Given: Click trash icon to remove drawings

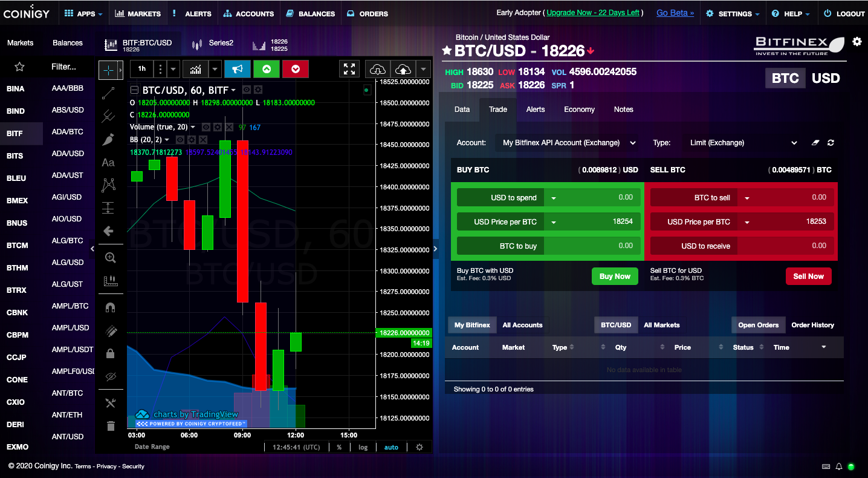Looking at the screenshot, I should pyautogui.click(x=110, y=426).
